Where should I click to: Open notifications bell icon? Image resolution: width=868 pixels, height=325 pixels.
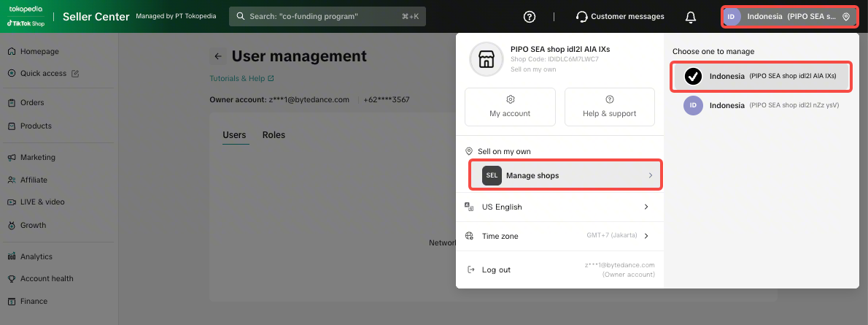[x=690, y=17]
